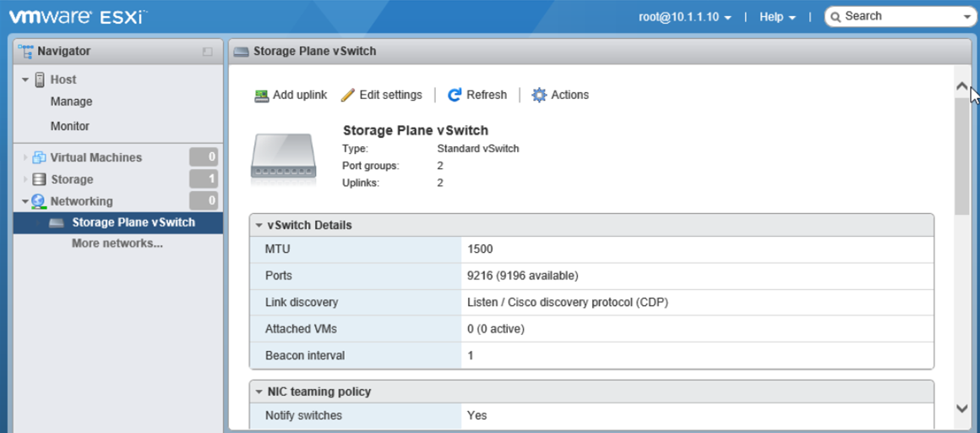Click the Add uplink network card icon
The image size is (980, 433).
click(x=262, y=96)
